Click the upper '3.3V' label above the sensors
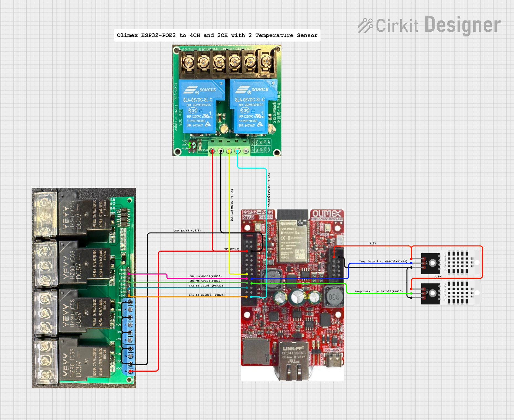 [x=373, y=244]
